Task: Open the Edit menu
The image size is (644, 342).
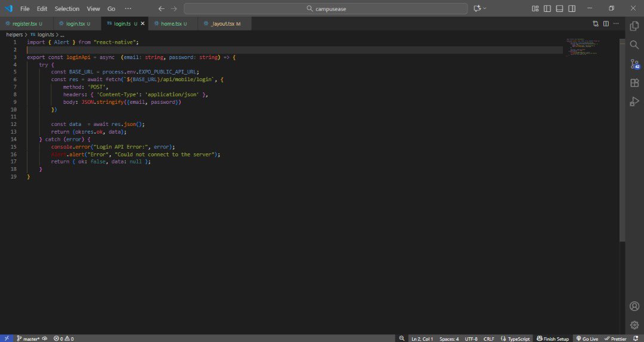Action: click(x=42, y=8)
